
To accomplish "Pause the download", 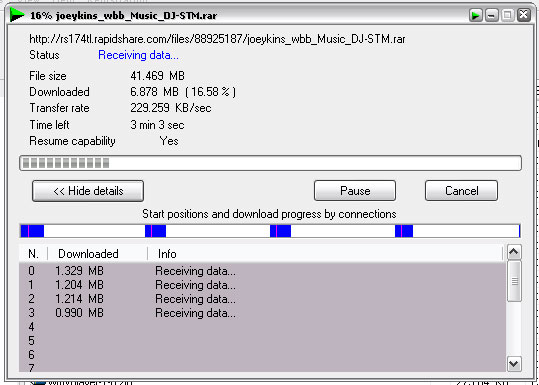I will [x=355, y=191].
